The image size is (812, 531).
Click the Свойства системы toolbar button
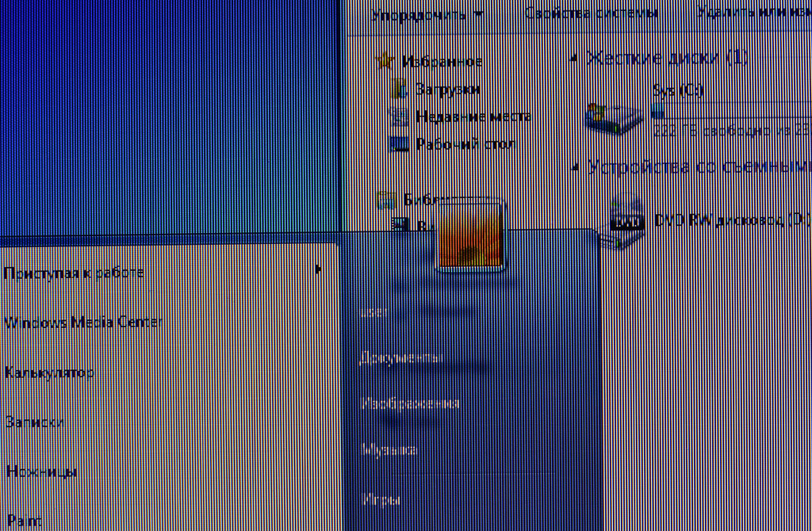coord(591,13)
